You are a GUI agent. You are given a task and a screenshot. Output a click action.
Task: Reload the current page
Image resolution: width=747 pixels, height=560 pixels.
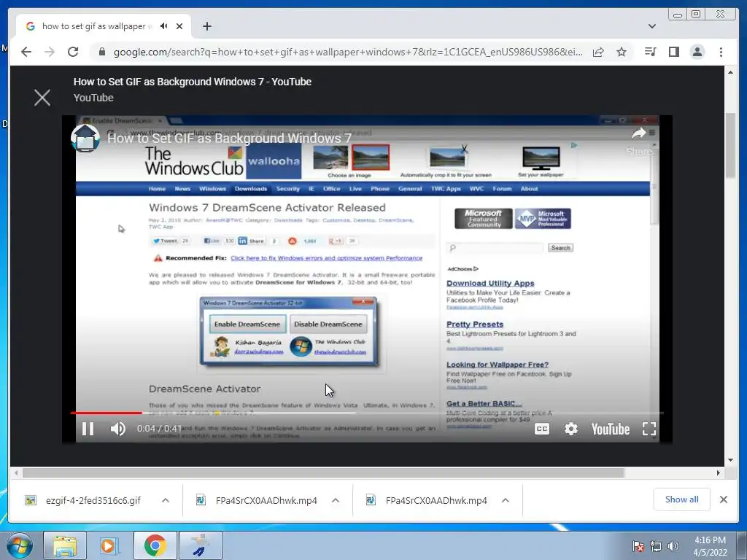click(73, 52)
